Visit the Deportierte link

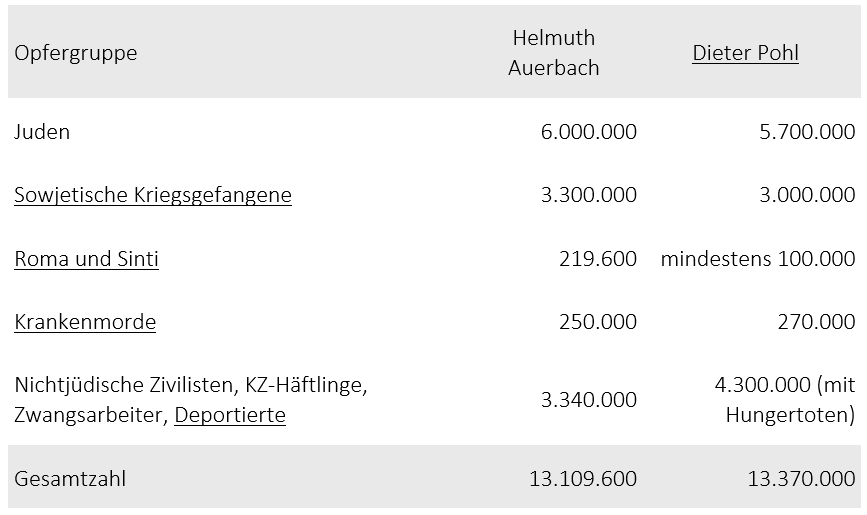pos(230,415)
